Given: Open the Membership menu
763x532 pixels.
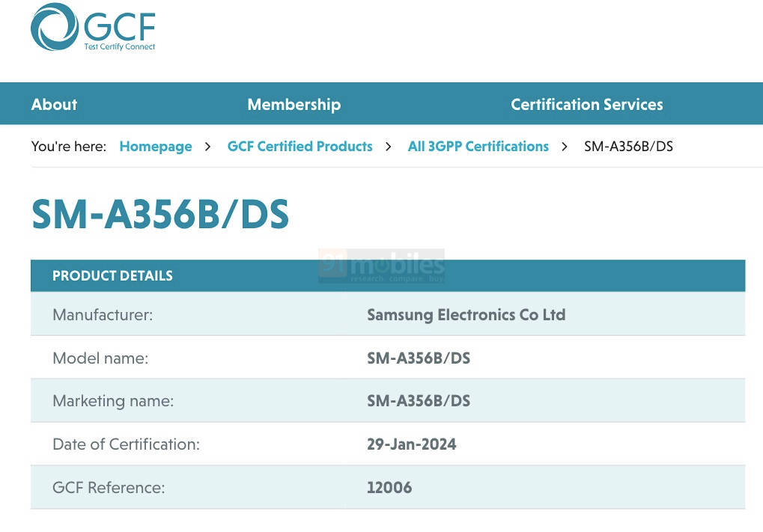Looking at the screenshot, I should pyautogui.click(x=294, y=104).
